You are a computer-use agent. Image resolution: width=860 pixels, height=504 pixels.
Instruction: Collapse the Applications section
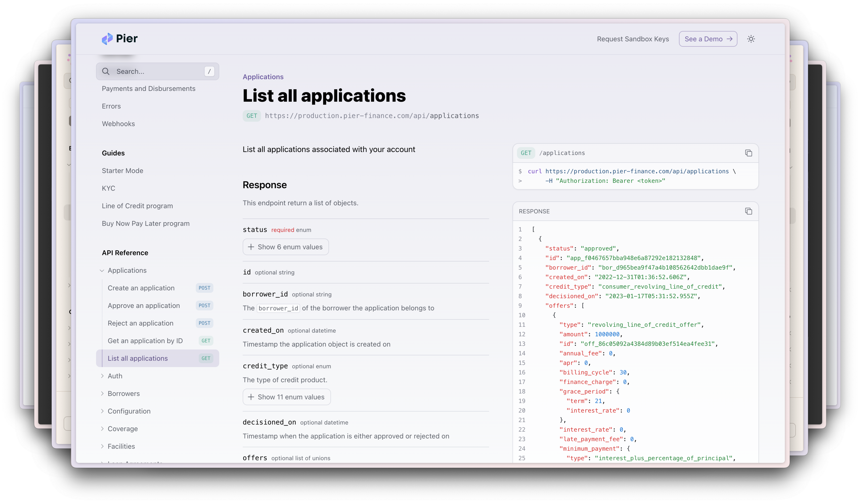tap(102, 270)
